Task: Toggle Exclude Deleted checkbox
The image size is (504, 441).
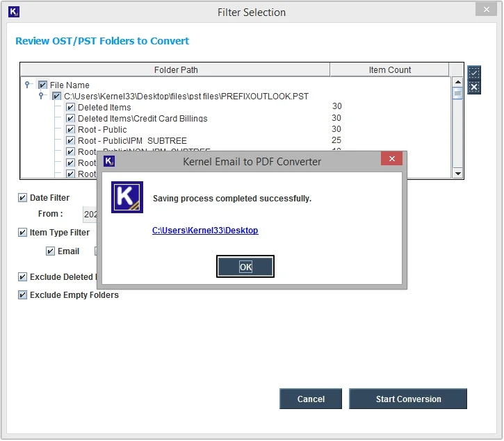Action: point(22,276)
